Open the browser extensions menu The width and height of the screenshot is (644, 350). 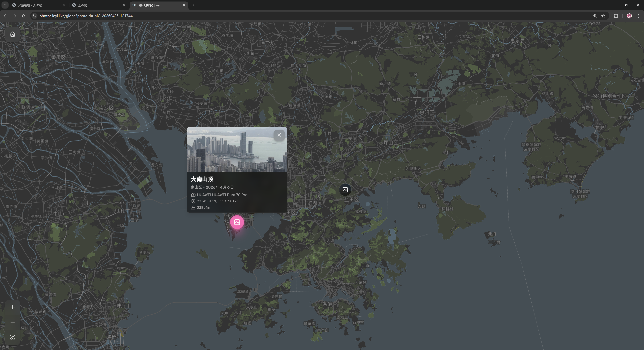tap(616, 16)
